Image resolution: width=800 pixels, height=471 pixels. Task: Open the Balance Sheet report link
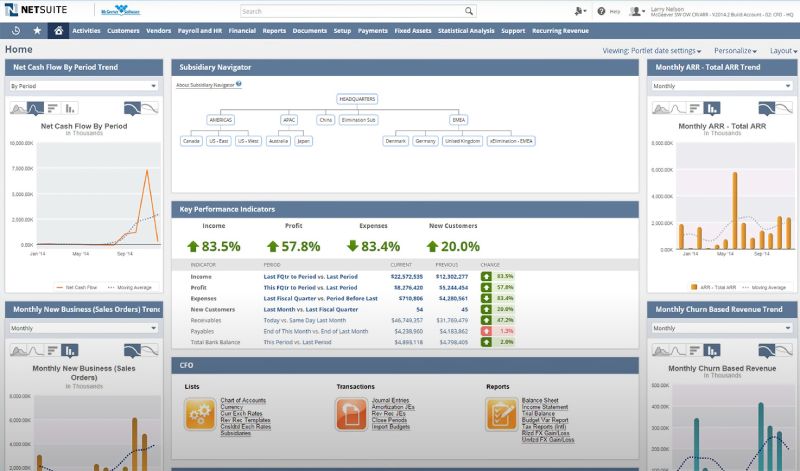click(x=540, y=401)
